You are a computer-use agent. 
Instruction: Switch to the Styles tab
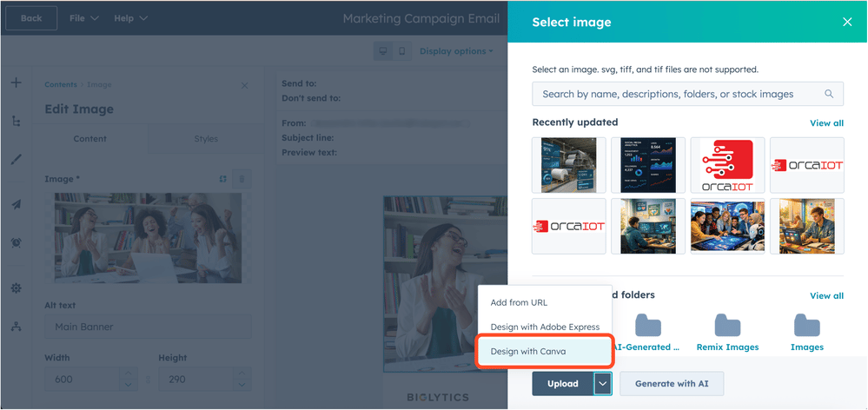206,139
